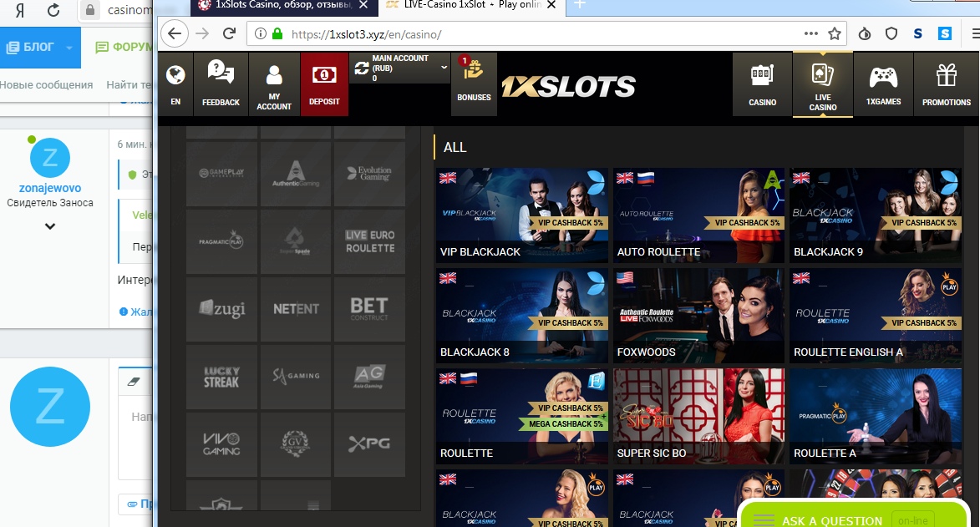Open the Roulette game with Mega Cashback
980x527 pixels.
coord(522,416)
